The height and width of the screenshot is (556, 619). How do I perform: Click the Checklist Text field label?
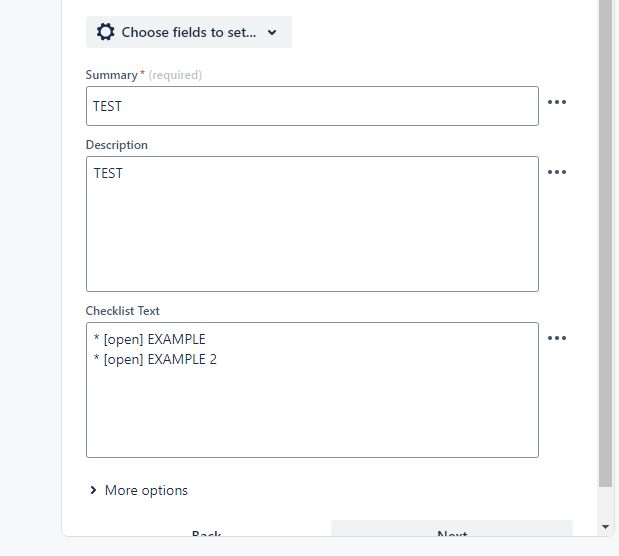pyautogui.click(x=122, y=311)
